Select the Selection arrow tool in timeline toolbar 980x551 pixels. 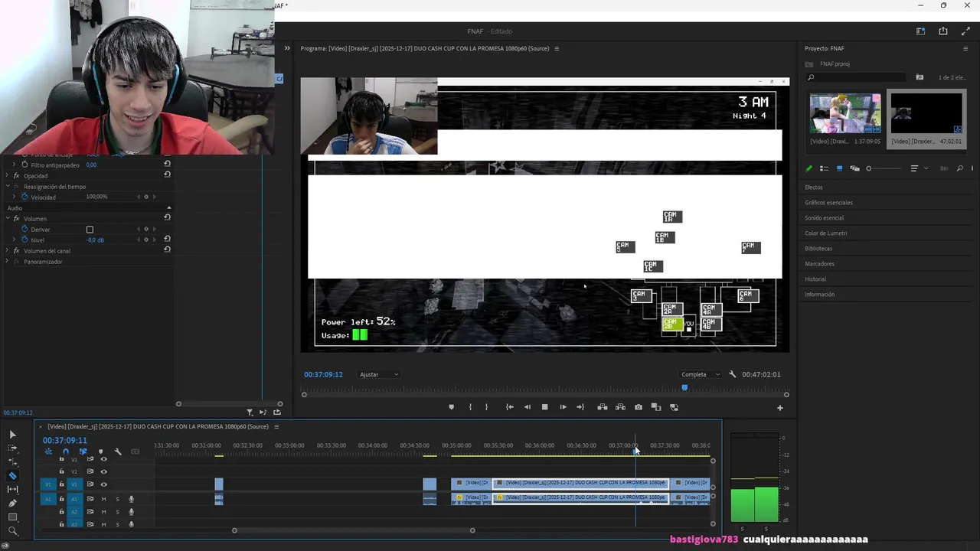tap(12, 435)
